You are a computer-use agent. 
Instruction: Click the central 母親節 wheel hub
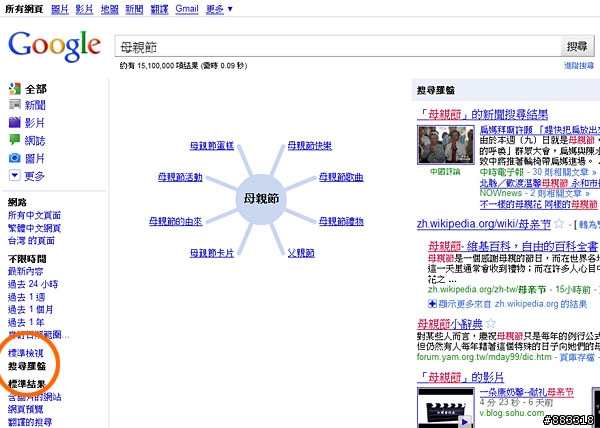(x=261, y=199)
